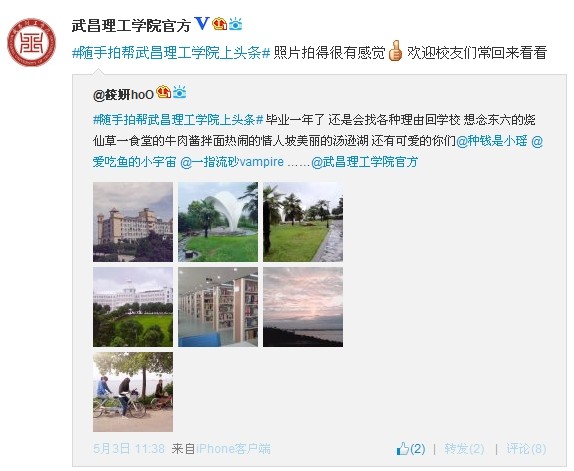
Task: View the bicycle riders photo thumbnail
Action: [x=133, y=392]
